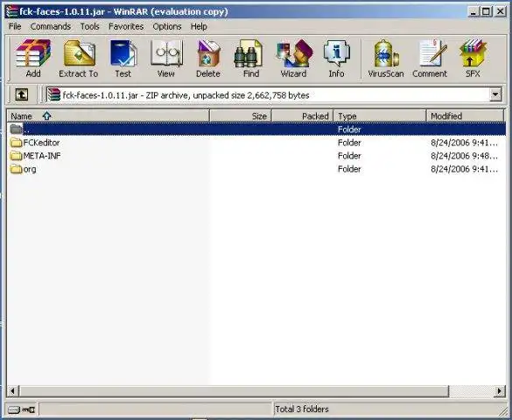Select the org folder icon
The height and width of the screenshot is (420, 512).
coord(16,169)
